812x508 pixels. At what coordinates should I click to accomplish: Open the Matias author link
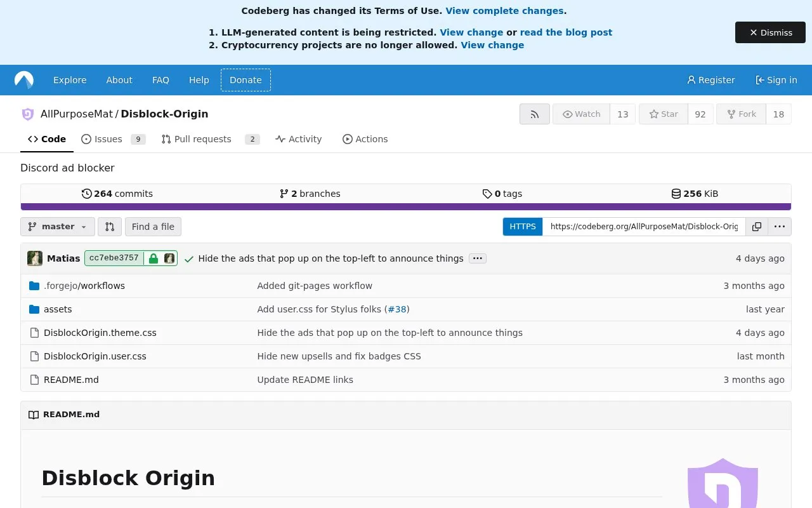(x=63, y=258)
